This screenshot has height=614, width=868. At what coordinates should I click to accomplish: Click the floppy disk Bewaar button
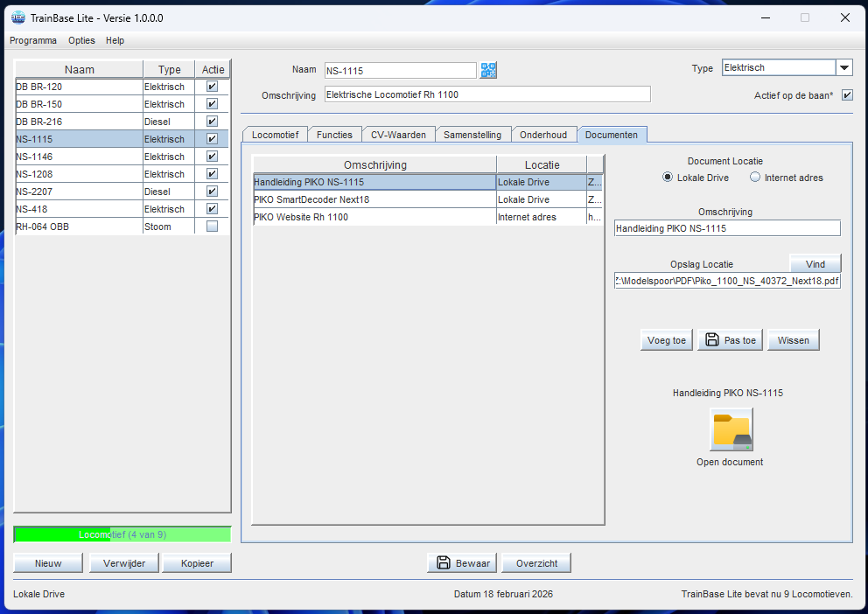[462, 563]
